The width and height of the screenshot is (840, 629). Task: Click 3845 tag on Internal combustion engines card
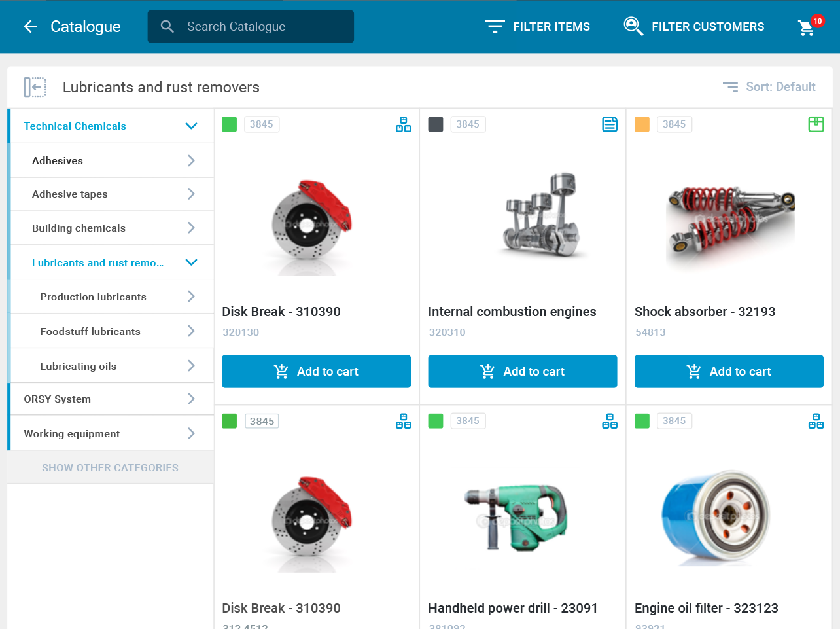tap(468, 124)
